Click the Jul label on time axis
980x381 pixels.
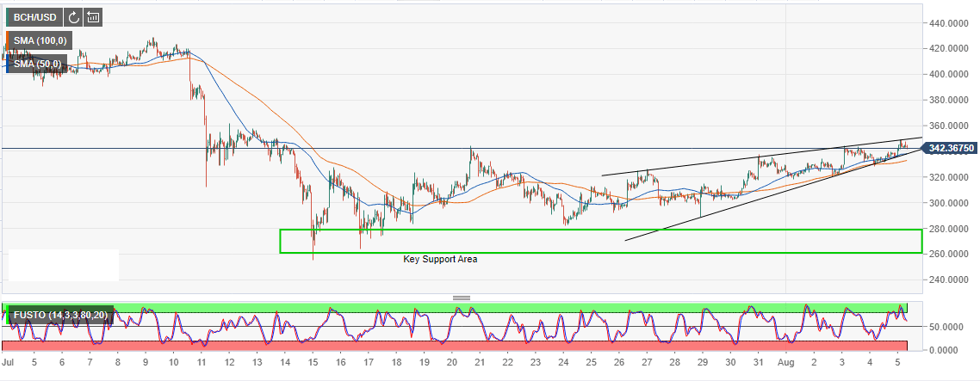[9, 364]
